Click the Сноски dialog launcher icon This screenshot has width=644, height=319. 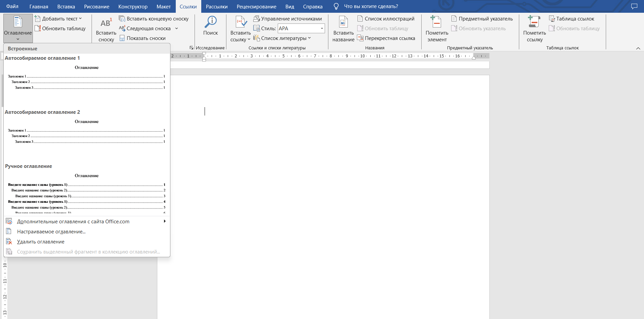click(192, 48)
